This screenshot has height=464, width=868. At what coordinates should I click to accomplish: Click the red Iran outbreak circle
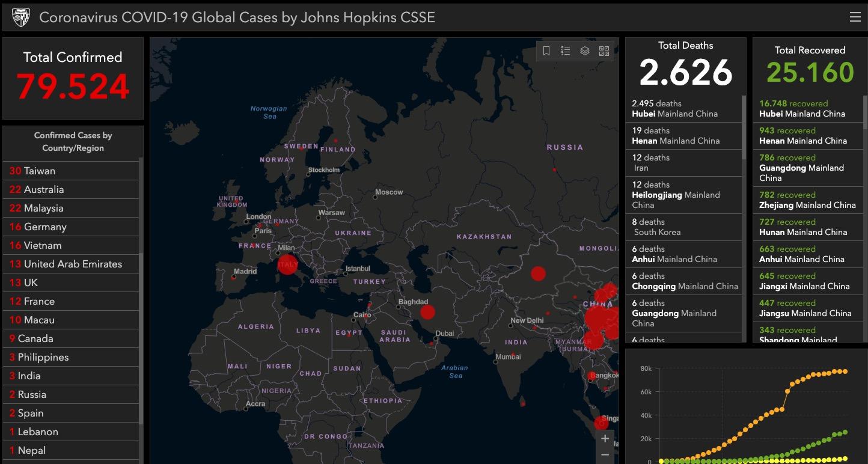click(x=427, y=312)
